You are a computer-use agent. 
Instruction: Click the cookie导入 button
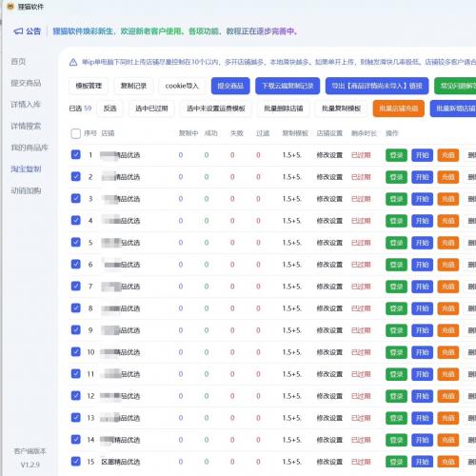point(182,86)
